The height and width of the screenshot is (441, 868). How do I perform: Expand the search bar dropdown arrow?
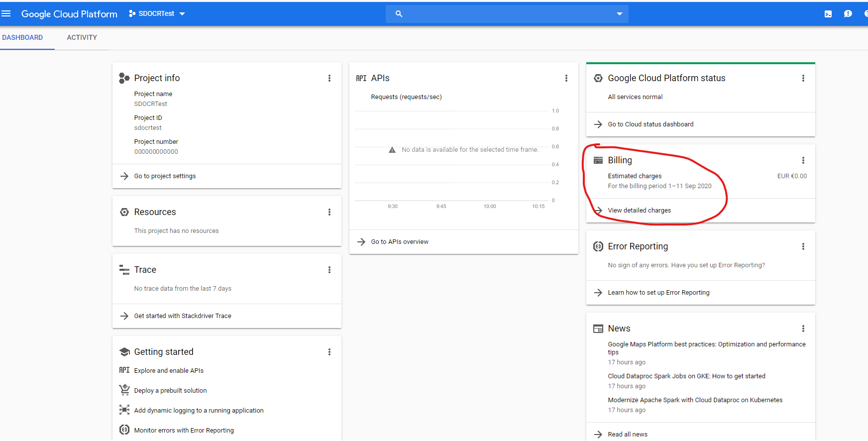tap(620, 14)
